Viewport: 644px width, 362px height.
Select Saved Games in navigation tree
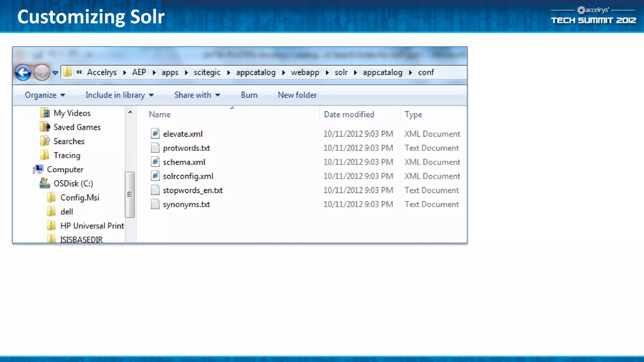[x=77, y=127]
